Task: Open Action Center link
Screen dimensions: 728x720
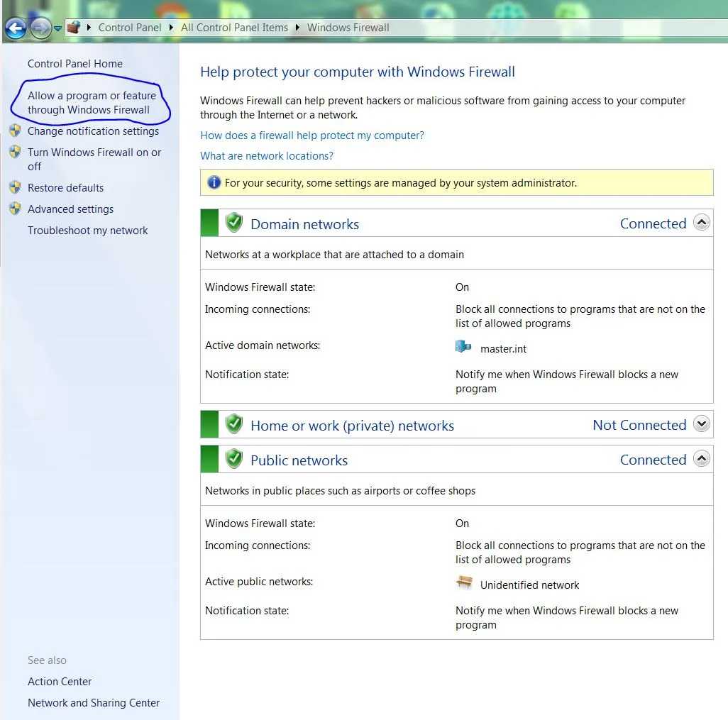Action: click(x=60, y=682)
